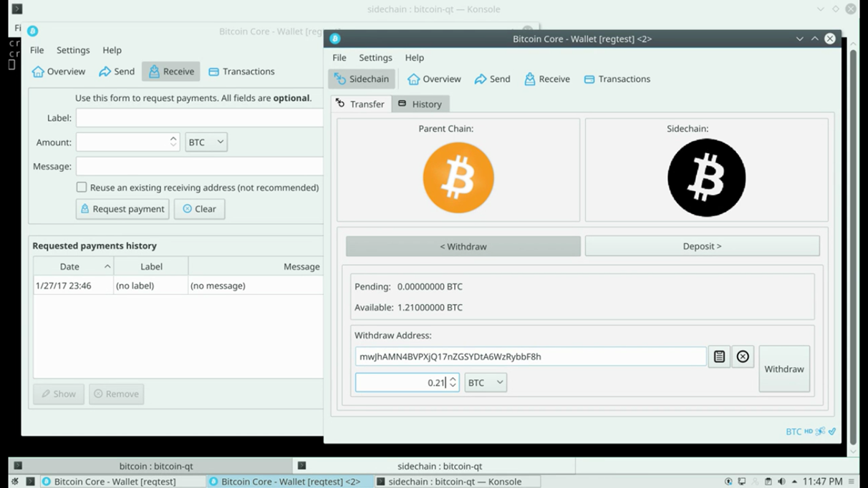Screen dimensions: 868x488
Task: Click the Message column header
Action: [x=256, y=266]
